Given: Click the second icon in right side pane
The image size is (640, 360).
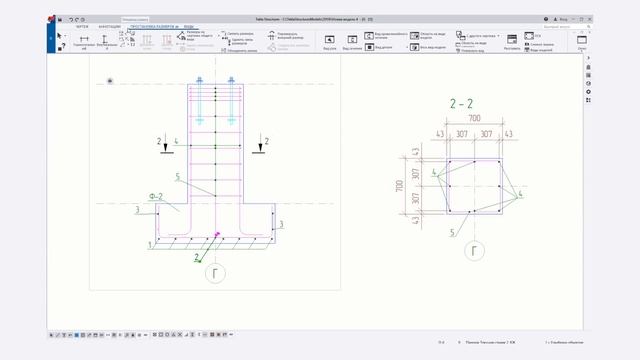Looking at the screenshot, I should (588, 67).
